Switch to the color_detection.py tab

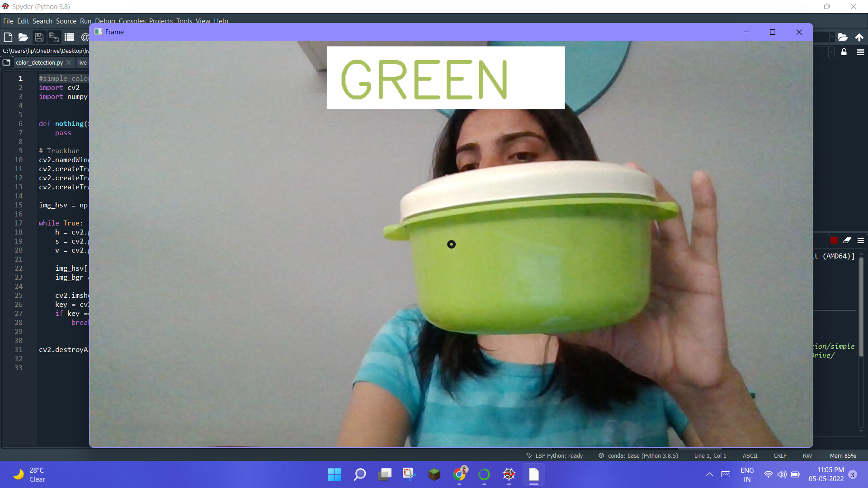point(39,62)
